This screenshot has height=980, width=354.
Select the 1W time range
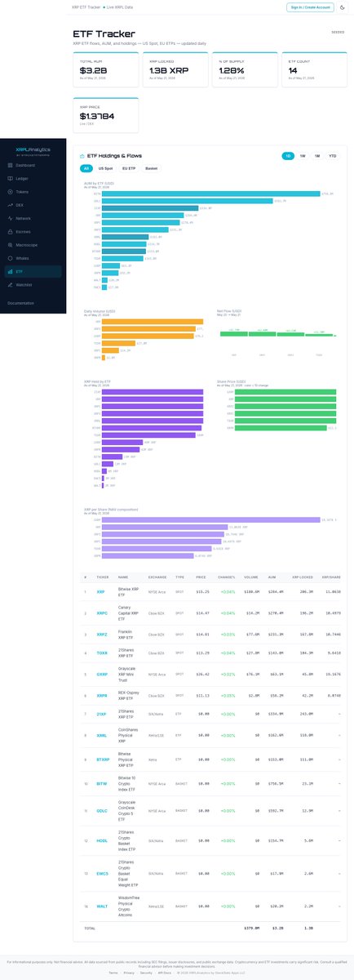pyautogui.click(x=303, y=155)
